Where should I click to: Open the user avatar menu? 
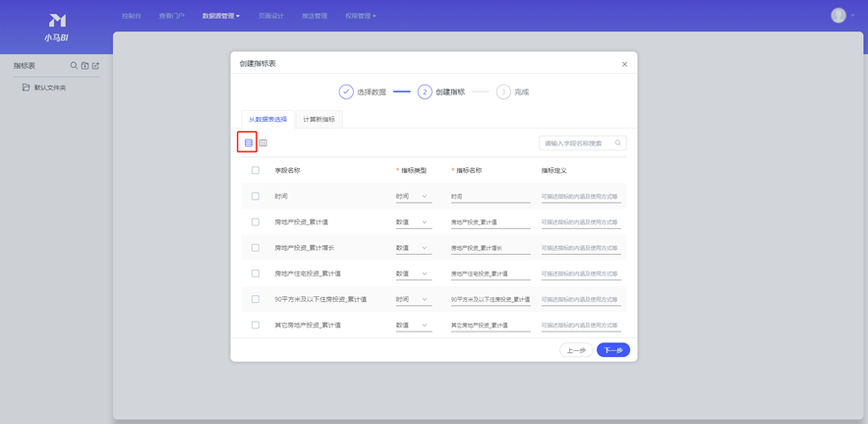pyautogui.click(x=840, y=16)
